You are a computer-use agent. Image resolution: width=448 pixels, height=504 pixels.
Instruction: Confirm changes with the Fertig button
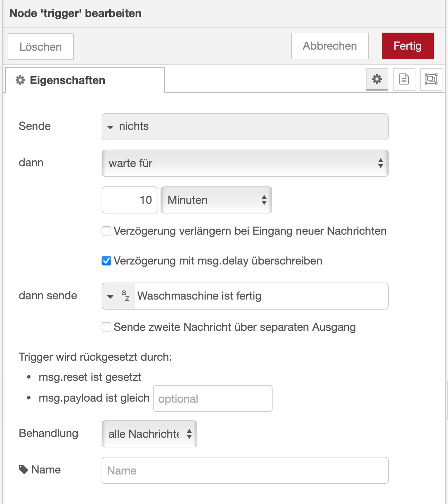click(x=407, y=46)
